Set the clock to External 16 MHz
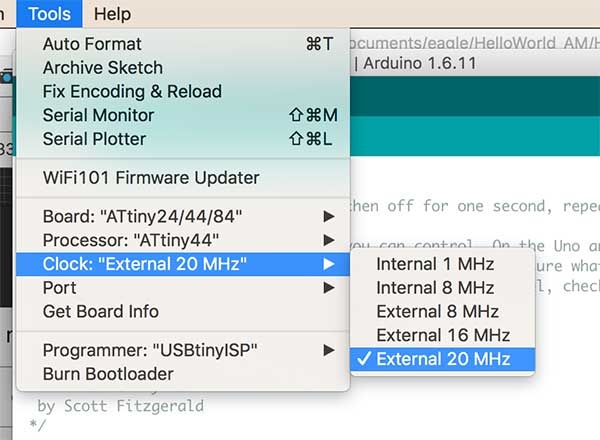This screenshot has width=600, height=440. pyautogui.click(x=442, y=335)
